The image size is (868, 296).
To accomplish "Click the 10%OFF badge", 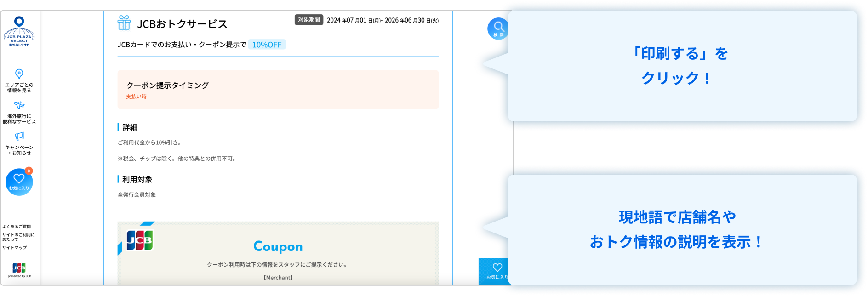I will pos(267,45).
